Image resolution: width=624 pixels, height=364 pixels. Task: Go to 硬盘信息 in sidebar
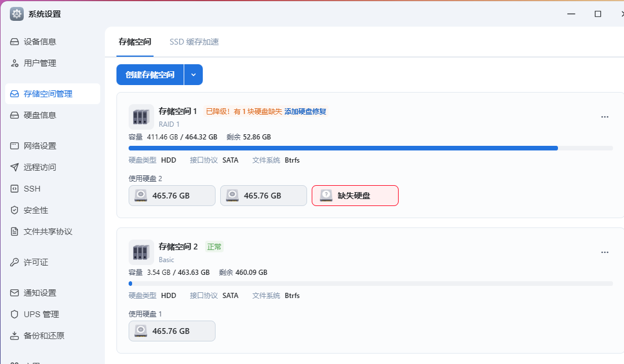pyautogui.click(x=53, y=115)
